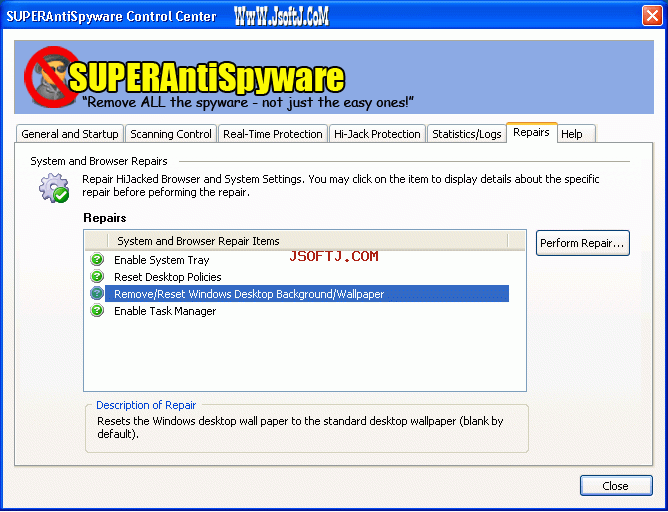
Task: Open the Real-Time Protection tab
Action: 273,134
